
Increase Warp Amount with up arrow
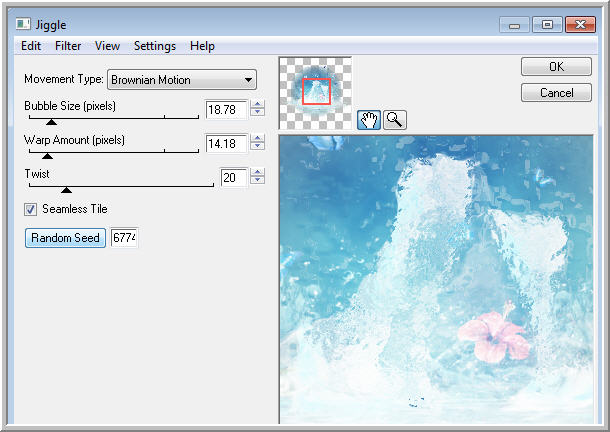[x=258, y=138]
